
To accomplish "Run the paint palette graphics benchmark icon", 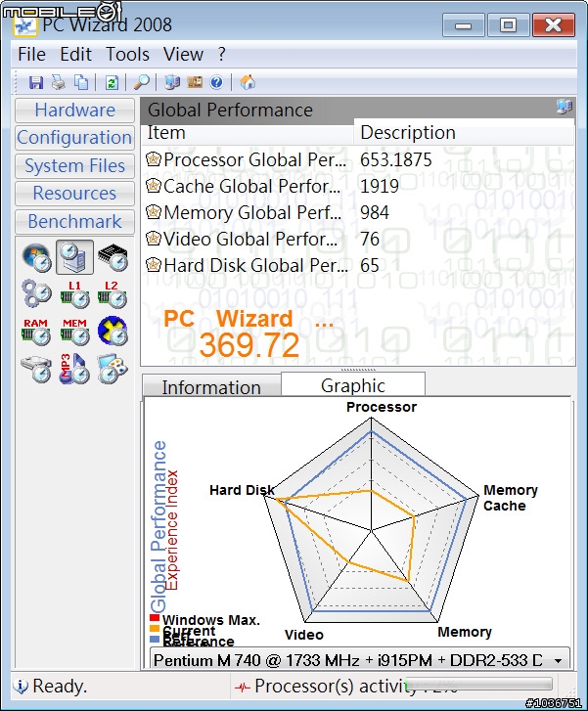I will (x=113, y=369).
